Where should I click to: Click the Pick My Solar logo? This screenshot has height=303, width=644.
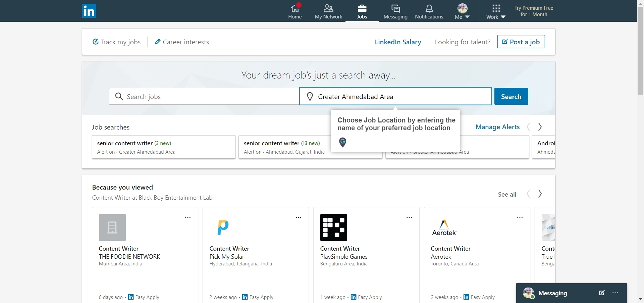pos(223,228)
